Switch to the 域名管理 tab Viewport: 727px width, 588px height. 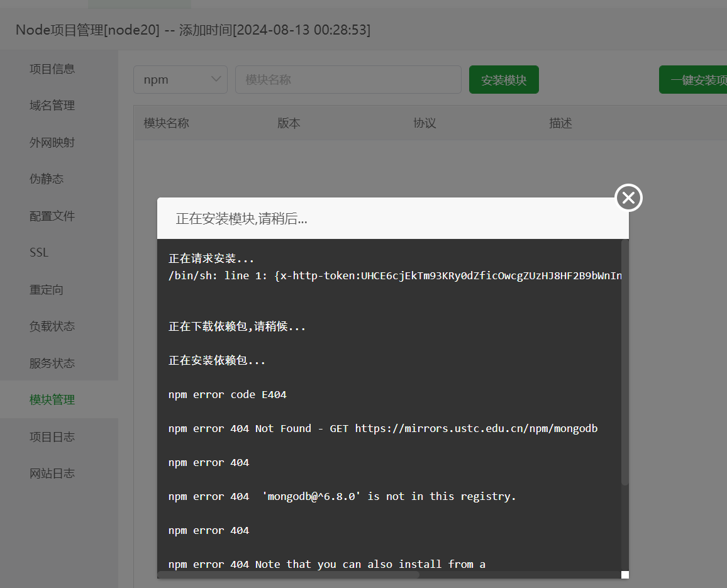click(59, 106)
